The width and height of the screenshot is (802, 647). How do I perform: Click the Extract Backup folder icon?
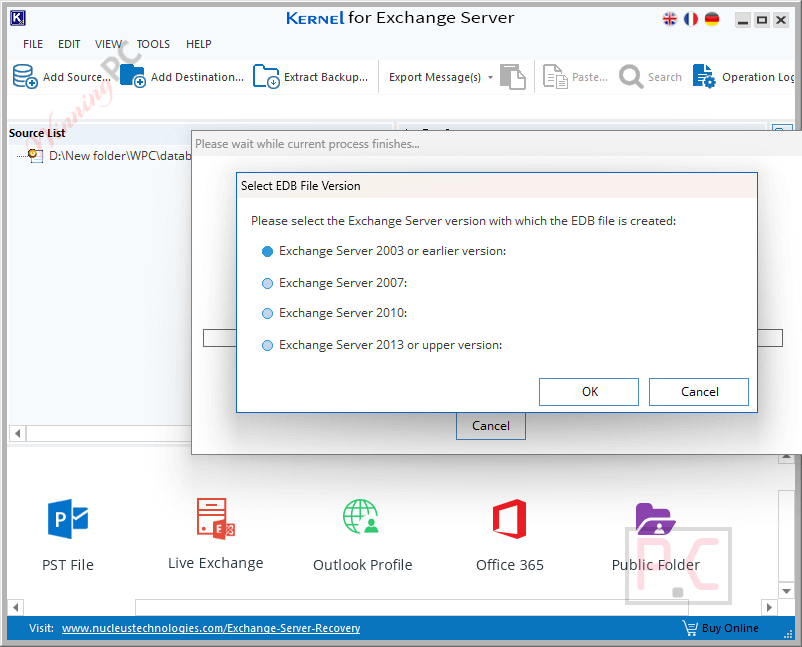click(266, 76)
